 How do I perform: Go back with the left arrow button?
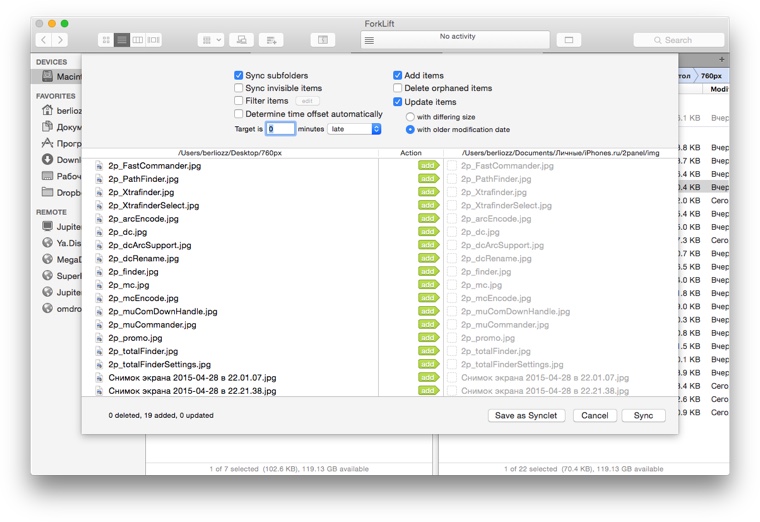pyautogui.click(x=44, y=40)
